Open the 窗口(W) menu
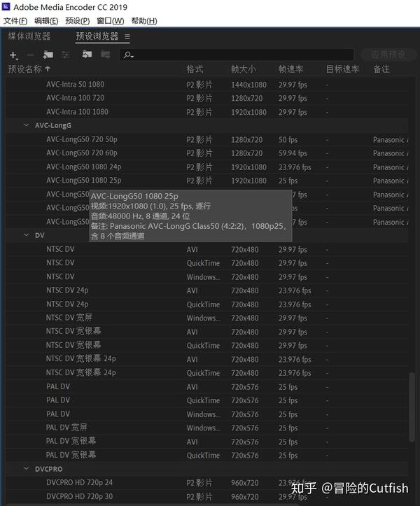420x506 pixels. pyautogui.click(x=111, y=21)
